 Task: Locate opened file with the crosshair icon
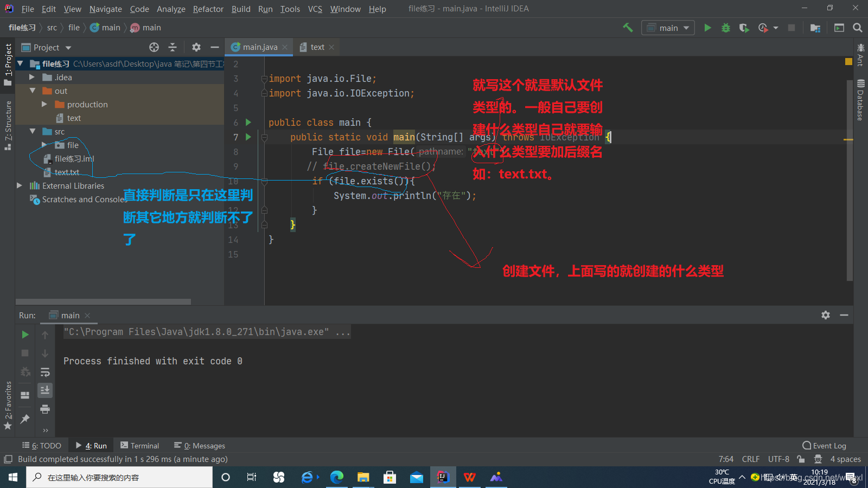click(154, 47)
